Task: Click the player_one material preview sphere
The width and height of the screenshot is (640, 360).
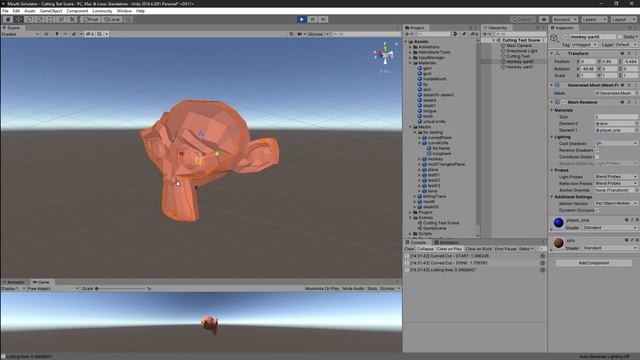Action: tap(558, 222)
